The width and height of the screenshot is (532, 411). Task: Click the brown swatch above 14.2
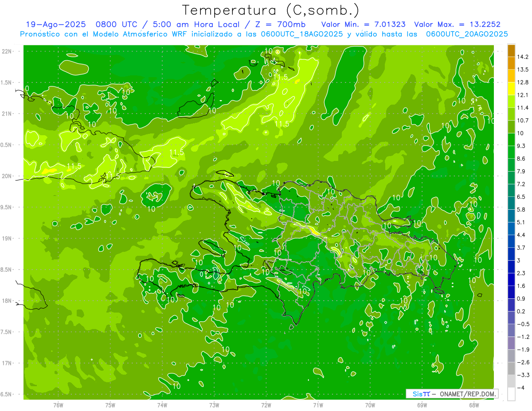pos(511,50)
